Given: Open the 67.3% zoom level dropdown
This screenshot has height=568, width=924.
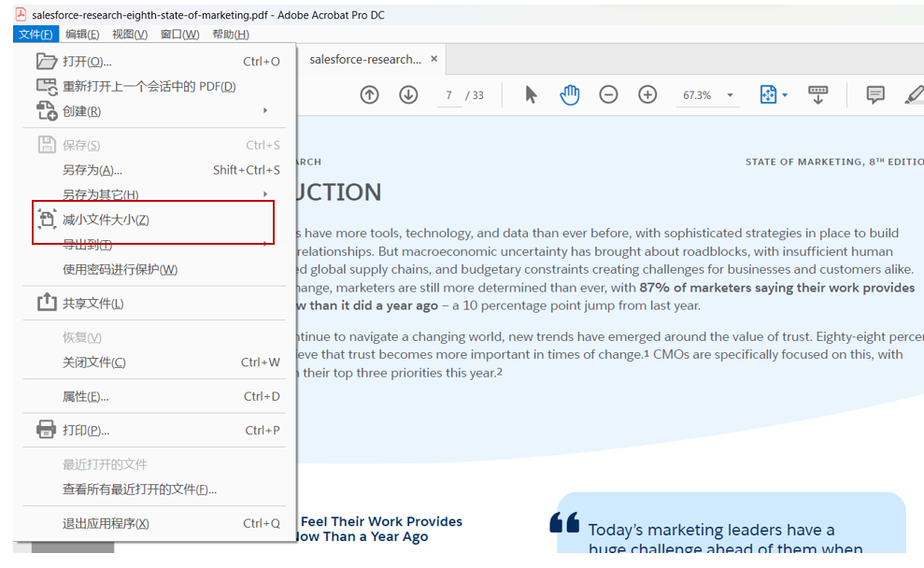Looking at the screenshot, I should coord(730,95).
